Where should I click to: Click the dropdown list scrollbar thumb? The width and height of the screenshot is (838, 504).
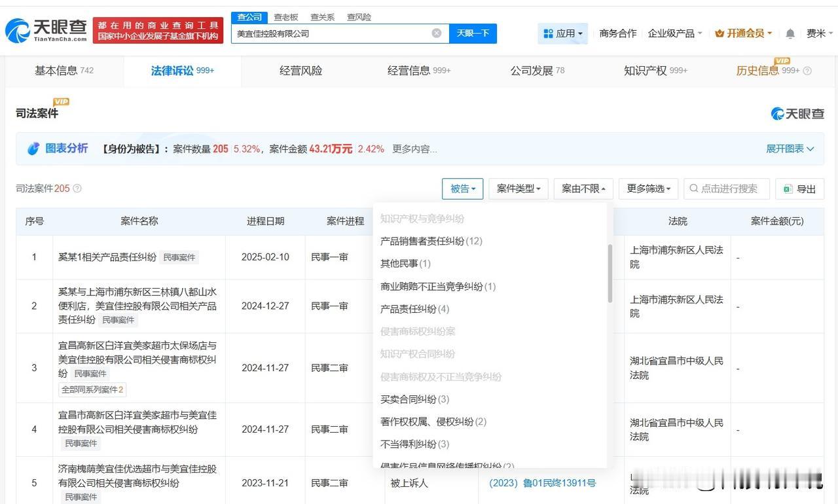click(x=610, y=274)
